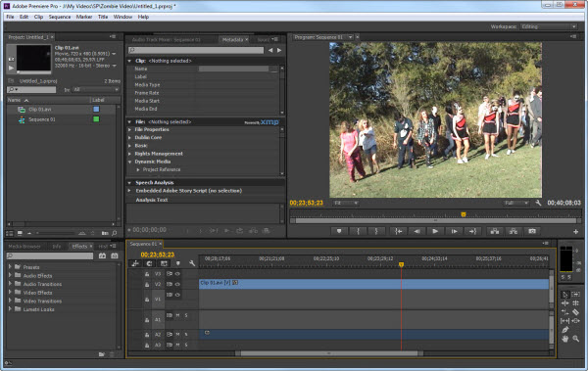Go to In point in Program Monitor
This screenshot has width=588, height=371.
398,231
